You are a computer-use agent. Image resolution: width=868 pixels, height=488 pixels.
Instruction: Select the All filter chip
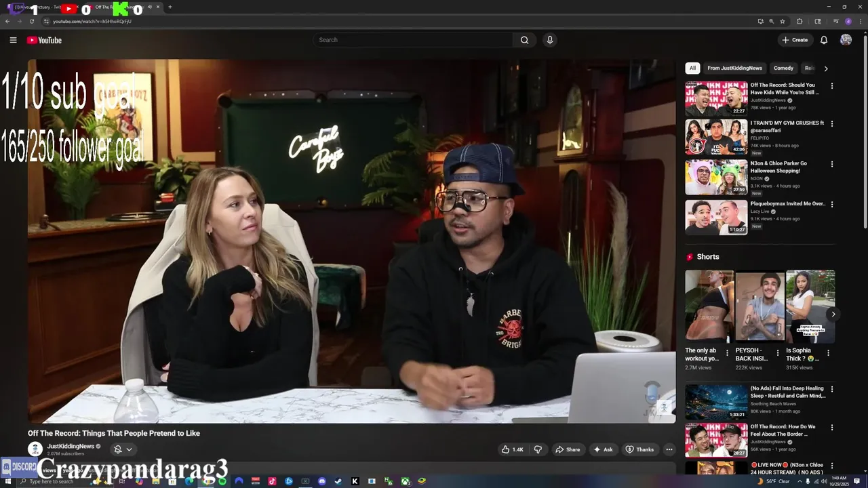click(692, 68)
